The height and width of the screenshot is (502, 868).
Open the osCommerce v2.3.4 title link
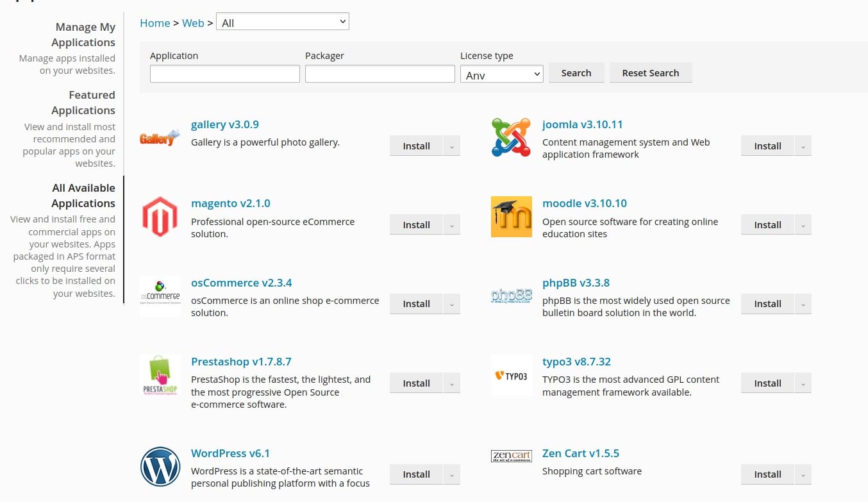point(242,283)
